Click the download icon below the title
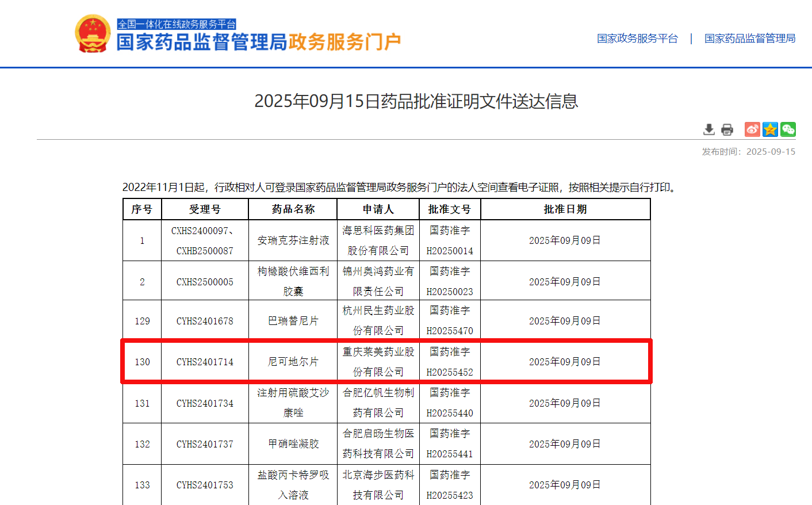Viewport: 812px width, 505px height. tap(709, 129)
